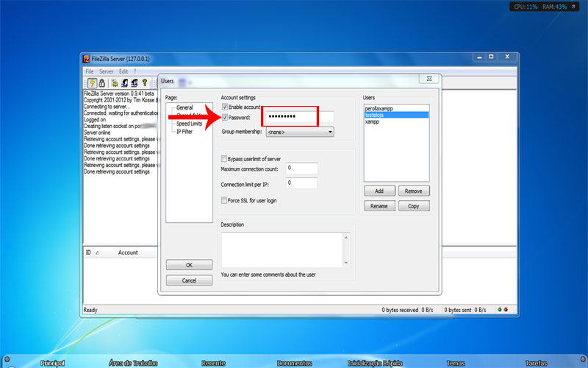Select the IP Filter page

click(184, 132)
